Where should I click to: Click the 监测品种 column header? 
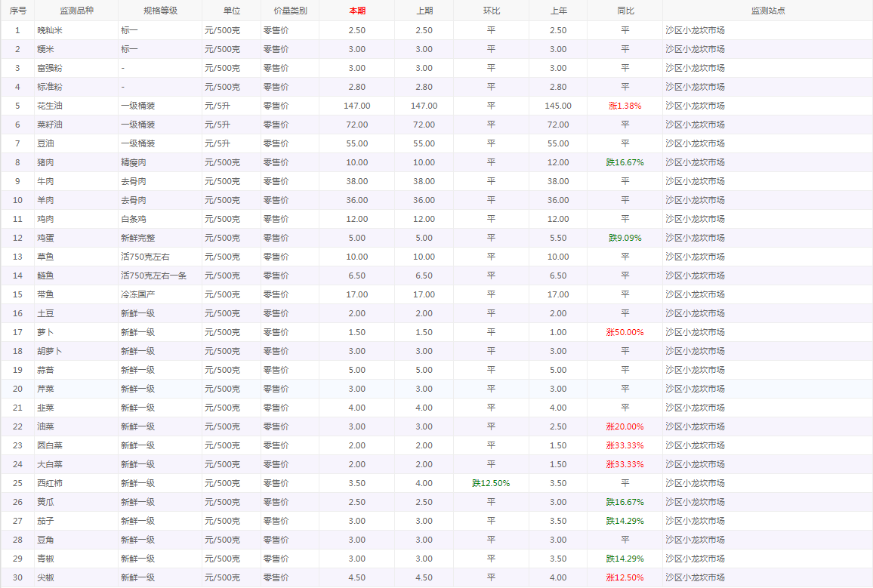pyautogui.click(x=77, y=11)
